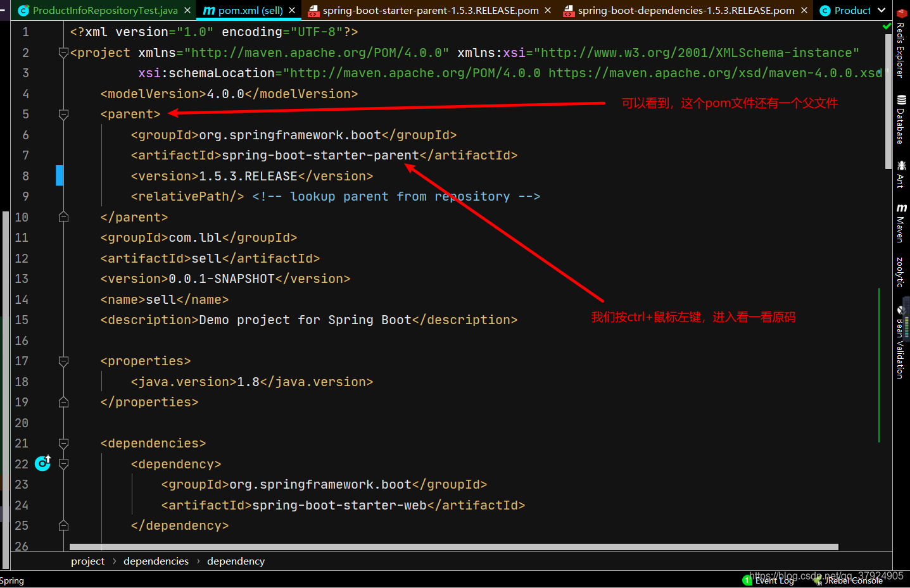This screenshot has width=910, height=588.
Task: Click line number 8 in the gutter
Action: (25, 176)
